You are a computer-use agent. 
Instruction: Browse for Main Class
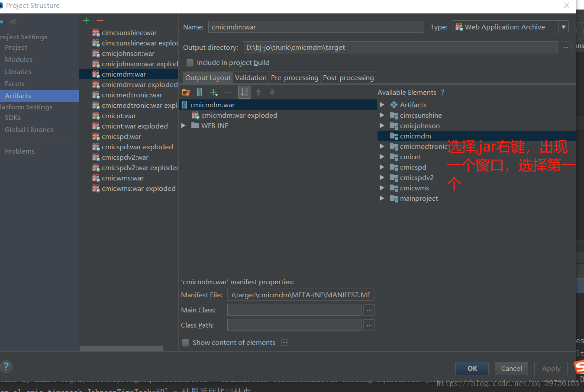pos(369,310)
